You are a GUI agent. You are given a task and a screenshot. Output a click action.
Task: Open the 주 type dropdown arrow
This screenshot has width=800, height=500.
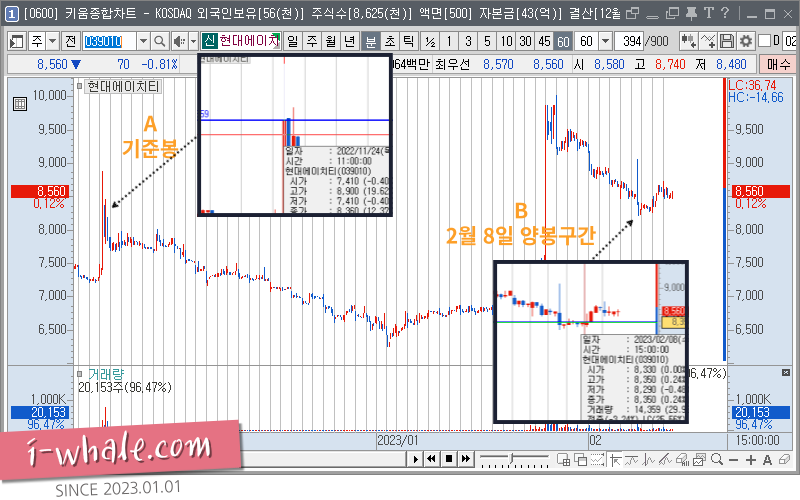pyautogui.click(x=52, y=41)
